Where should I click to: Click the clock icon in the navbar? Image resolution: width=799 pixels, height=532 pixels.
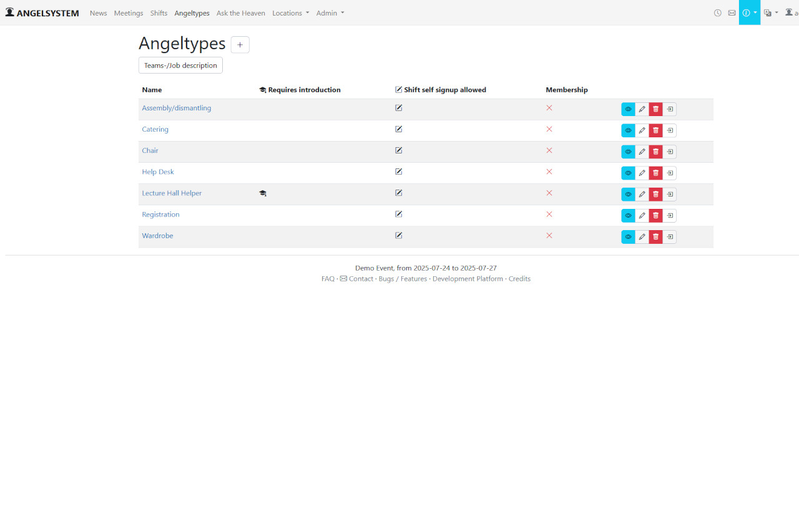point(718,12)
